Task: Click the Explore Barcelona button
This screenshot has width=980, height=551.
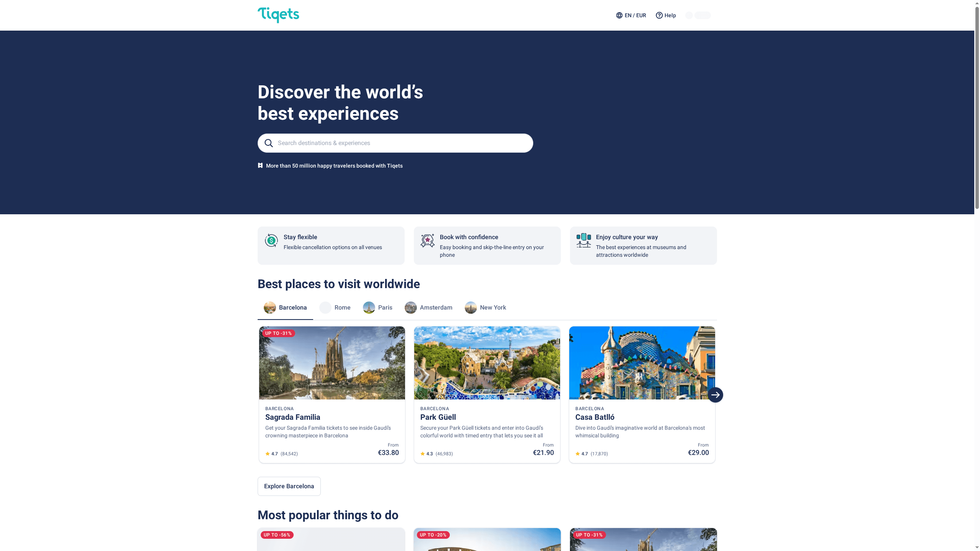Action: [x=289, y=486]
